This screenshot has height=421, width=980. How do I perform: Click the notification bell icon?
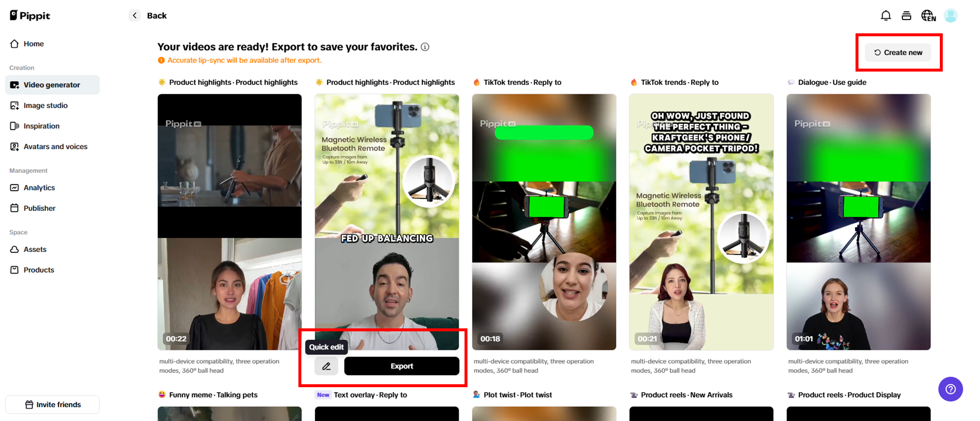point(885,16)
